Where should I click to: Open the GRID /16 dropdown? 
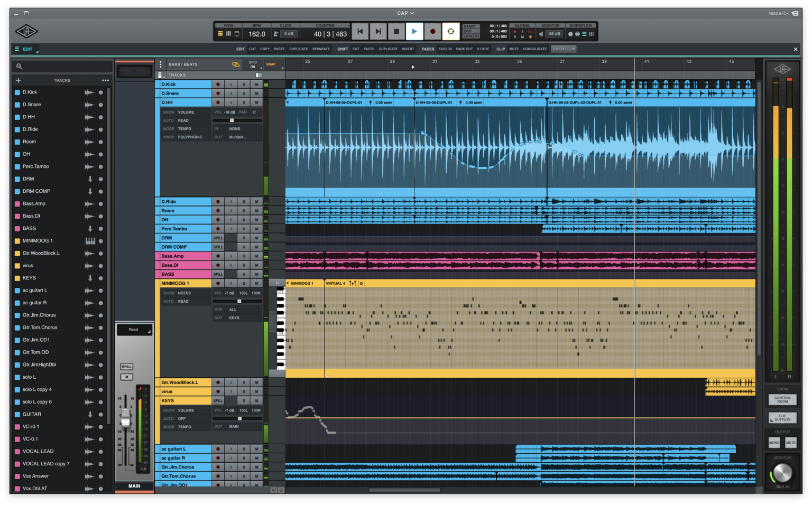253,64
